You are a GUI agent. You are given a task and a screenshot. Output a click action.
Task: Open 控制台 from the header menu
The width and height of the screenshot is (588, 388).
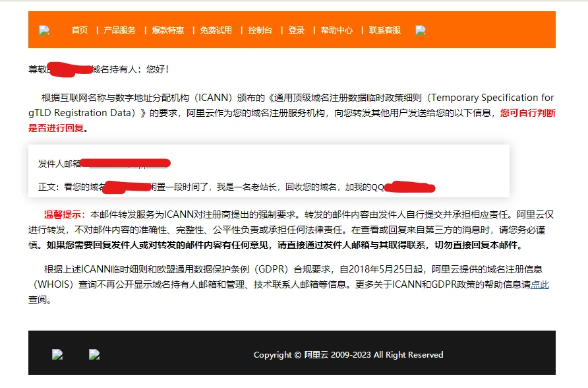point(260,30)
